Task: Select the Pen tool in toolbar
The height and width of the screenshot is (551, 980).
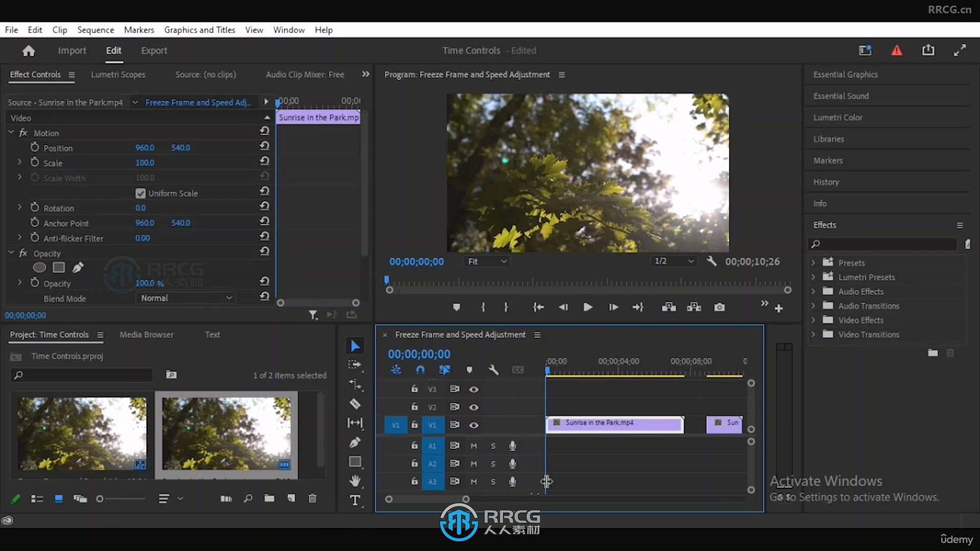Action: tap(355, 443)
